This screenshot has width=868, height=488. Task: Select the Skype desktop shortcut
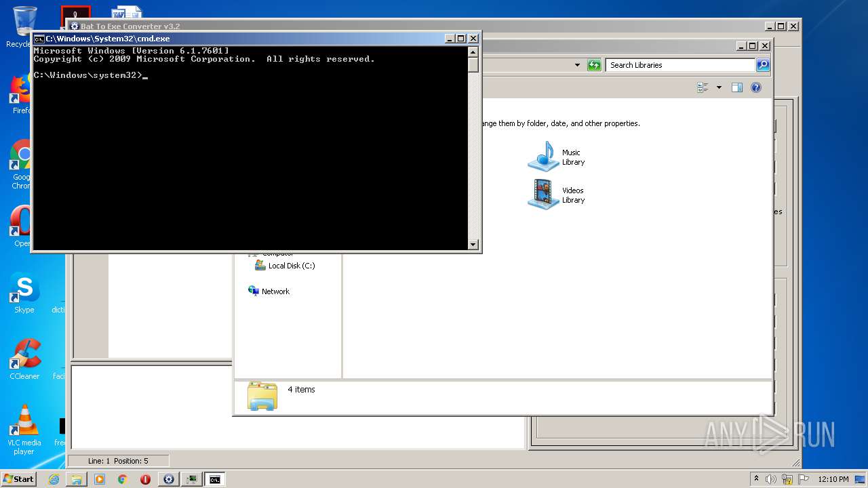click(24, 293)
